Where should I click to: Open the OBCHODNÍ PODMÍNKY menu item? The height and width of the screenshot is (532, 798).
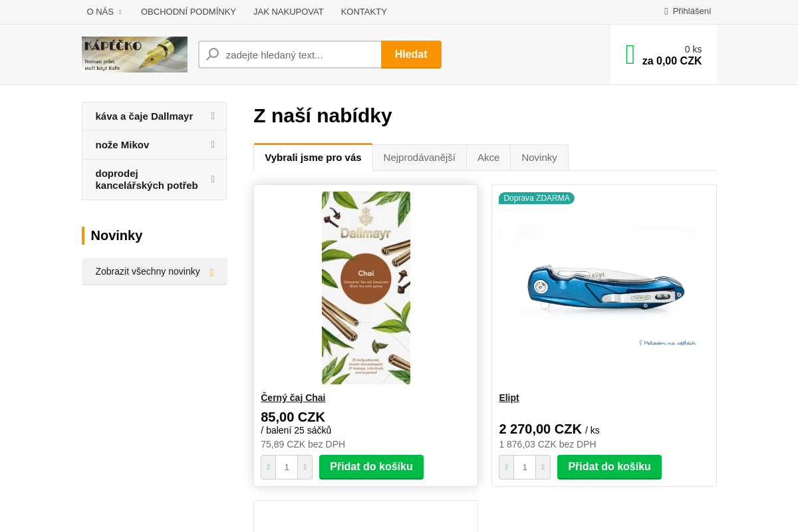[x=188, y=11]
